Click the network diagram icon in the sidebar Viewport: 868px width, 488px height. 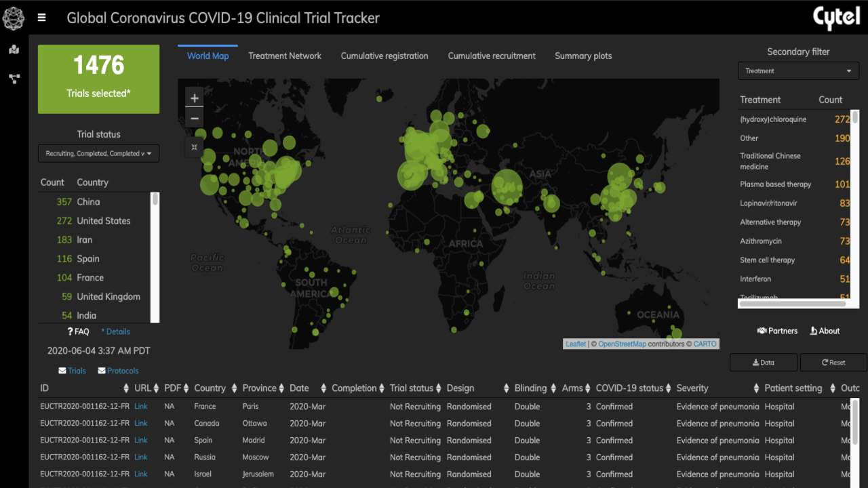click(14, 79)
